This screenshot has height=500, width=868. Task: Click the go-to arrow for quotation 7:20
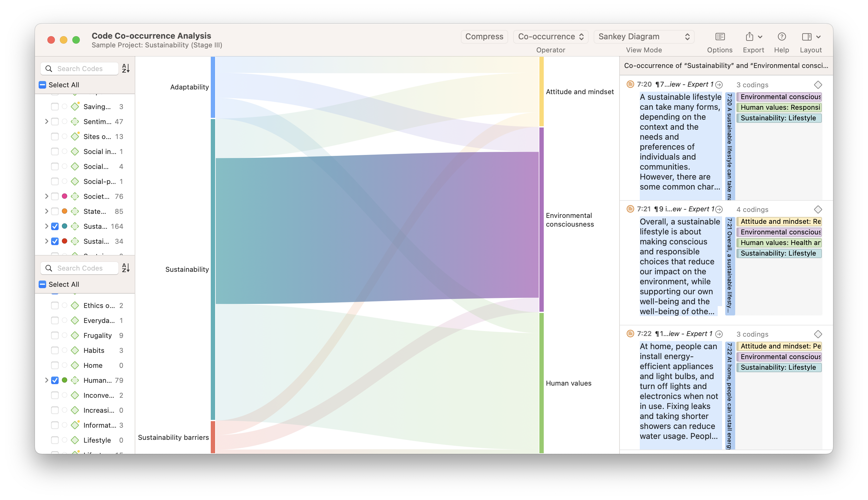click(719, 85)
